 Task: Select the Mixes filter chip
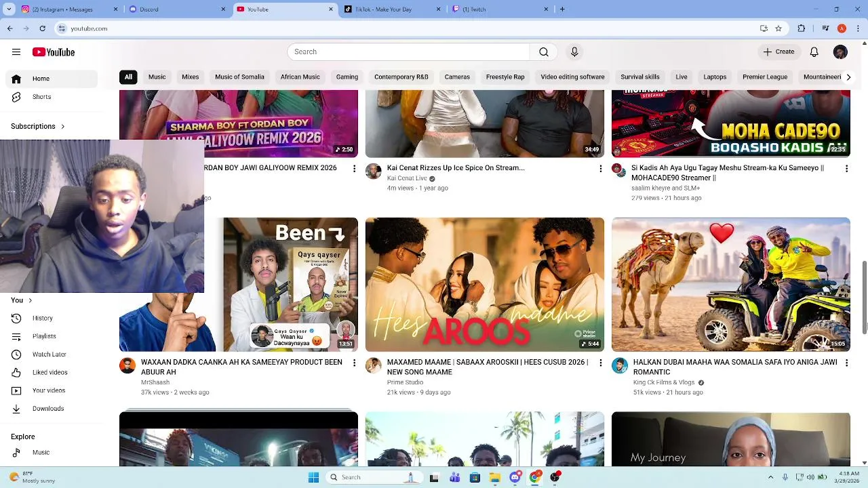(191, 77)
